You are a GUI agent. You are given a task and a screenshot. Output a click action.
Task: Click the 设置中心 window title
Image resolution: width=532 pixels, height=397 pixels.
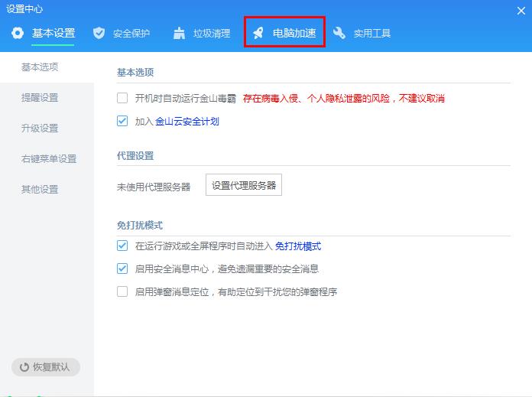[x=24, y=9]
